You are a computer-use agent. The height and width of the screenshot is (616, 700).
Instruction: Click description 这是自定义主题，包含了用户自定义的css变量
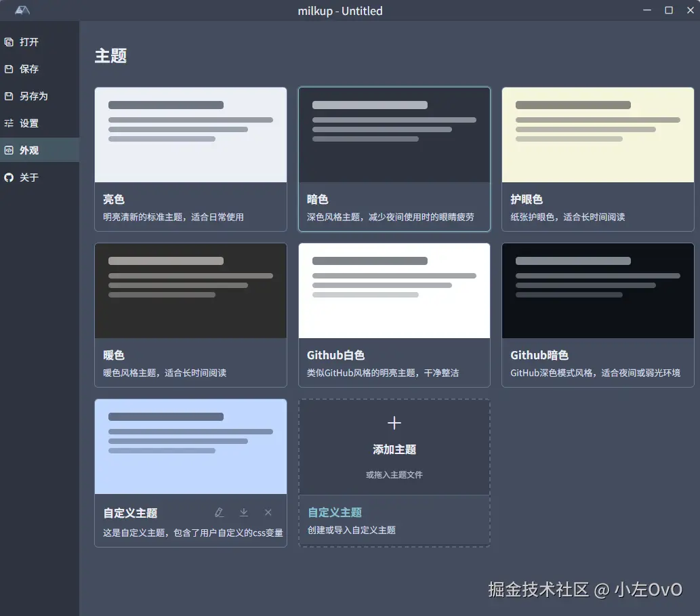[193, 533]
